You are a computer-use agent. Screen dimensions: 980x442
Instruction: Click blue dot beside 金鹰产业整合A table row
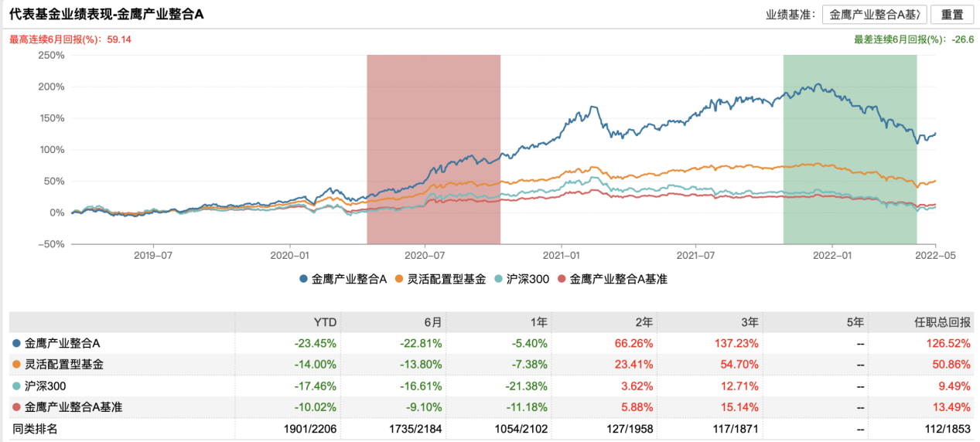point(17,342)
